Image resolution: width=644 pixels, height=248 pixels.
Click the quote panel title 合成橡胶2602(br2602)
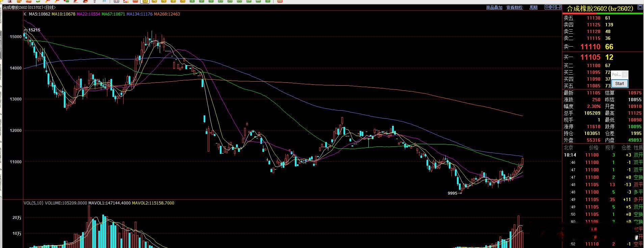point(600,8)
